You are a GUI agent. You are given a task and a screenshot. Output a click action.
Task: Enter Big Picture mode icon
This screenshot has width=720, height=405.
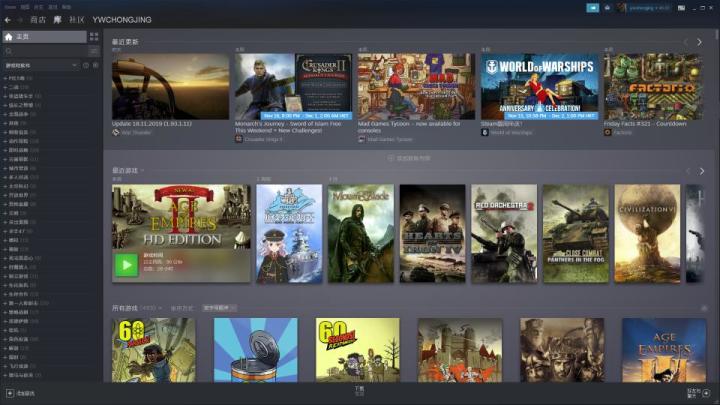tap(681, 8)
